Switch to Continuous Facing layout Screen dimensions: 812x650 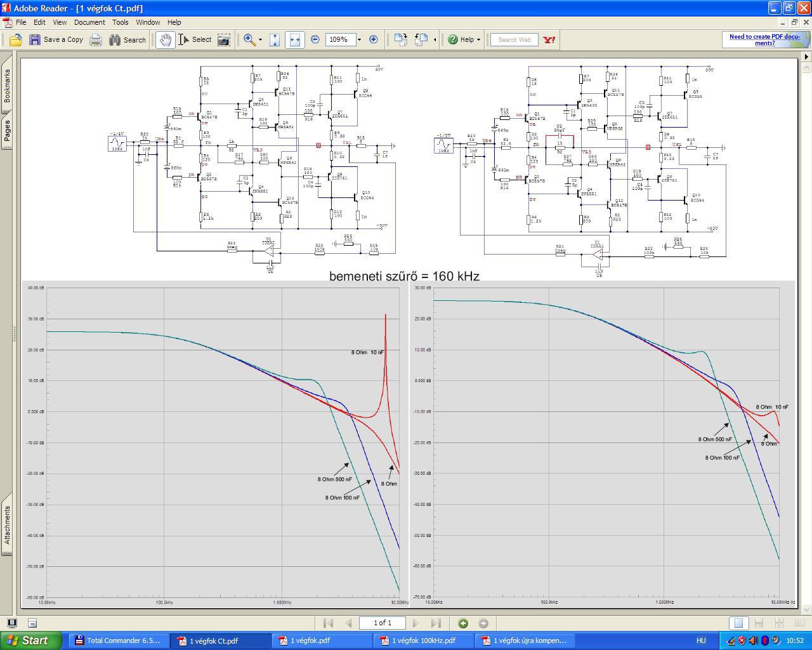point(779,623)
